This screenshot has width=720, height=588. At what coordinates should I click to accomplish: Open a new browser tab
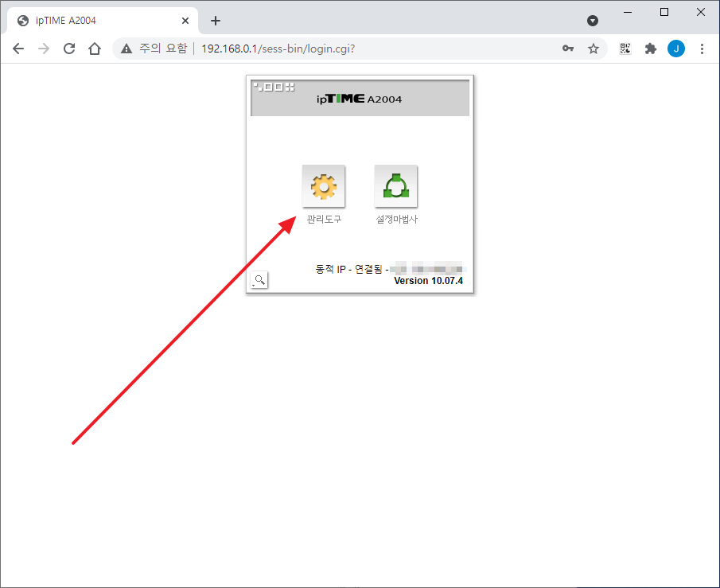(x=216, y=21)
